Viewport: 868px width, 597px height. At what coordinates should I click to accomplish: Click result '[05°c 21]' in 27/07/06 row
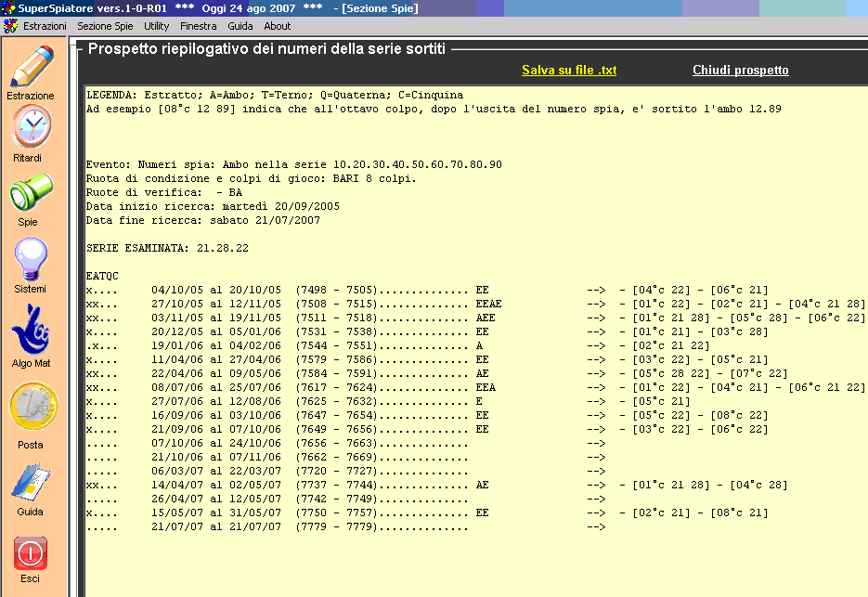click(661, 401)
